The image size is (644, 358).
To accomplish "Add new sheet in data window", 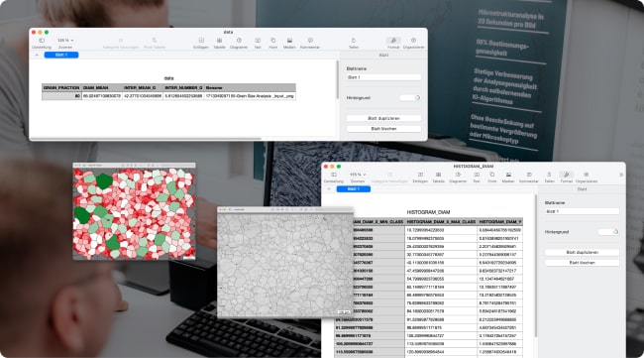I will (37, 56).
